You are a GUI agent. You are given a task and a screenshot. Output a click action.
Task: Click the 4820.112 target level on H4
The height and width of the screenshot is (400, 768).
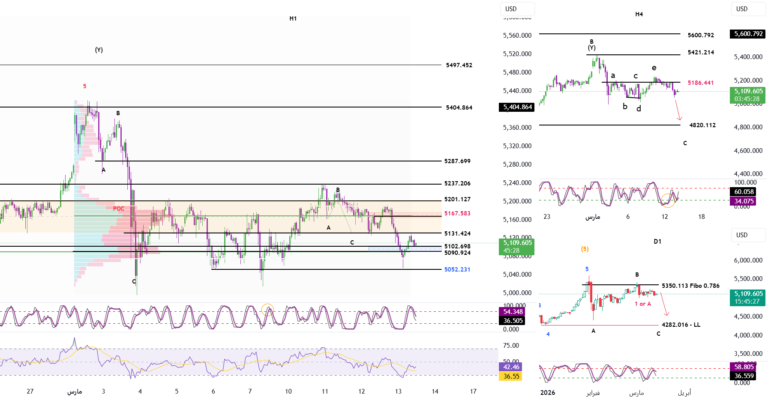[x=702, y=125]
